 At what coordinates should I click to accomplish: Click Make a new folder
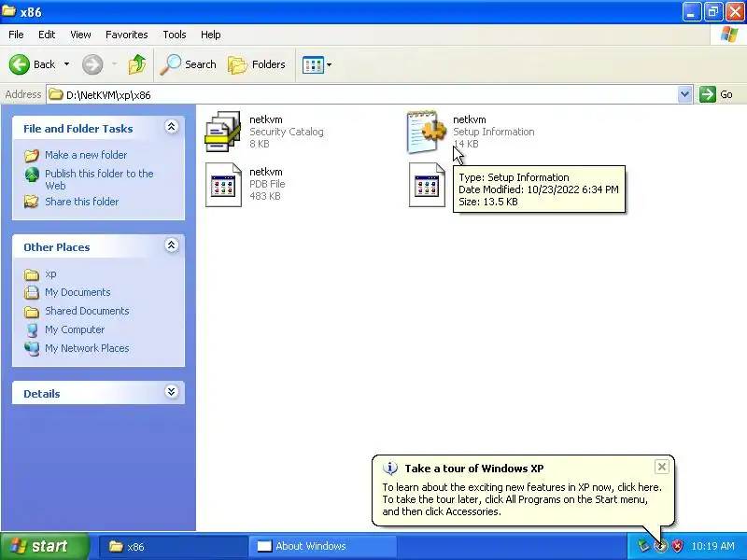pos(86,155)
